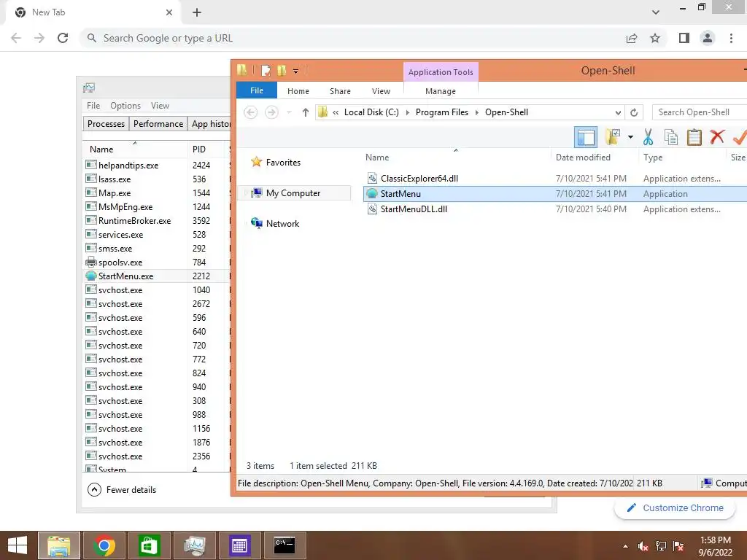Viewport: 747px width, 560px height.
Task: Toggle the navigation pane icon in Explorer toolbar
Action: (586, 137)
